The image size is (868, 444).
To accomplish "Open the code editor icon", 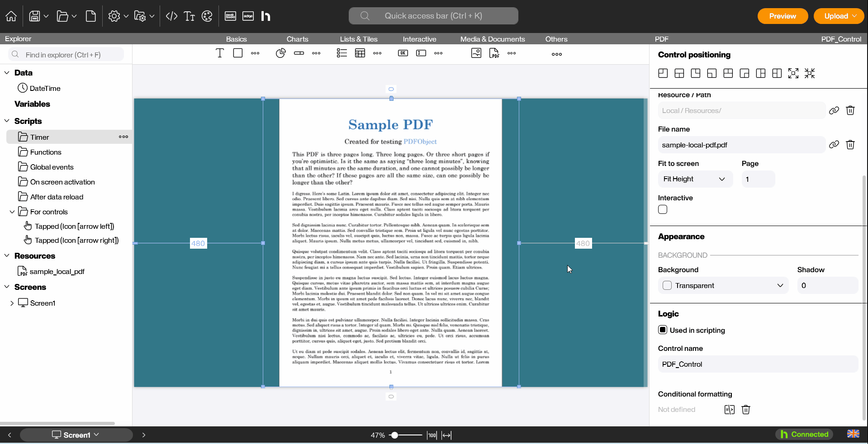I will click(x=171, y=16).
